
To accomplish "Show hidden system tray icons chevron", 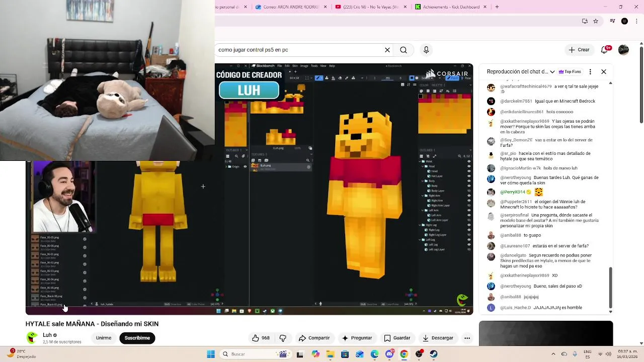I will click(x=553, y=354).
